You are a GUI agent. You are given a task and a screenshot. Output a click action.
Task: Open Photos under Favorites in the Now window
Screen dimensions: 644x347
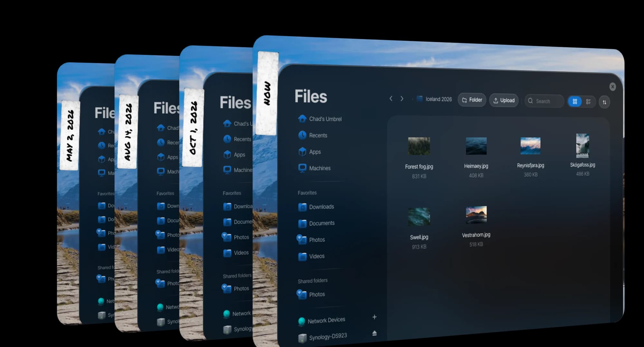pyautogui.click(x=311, y=239)
